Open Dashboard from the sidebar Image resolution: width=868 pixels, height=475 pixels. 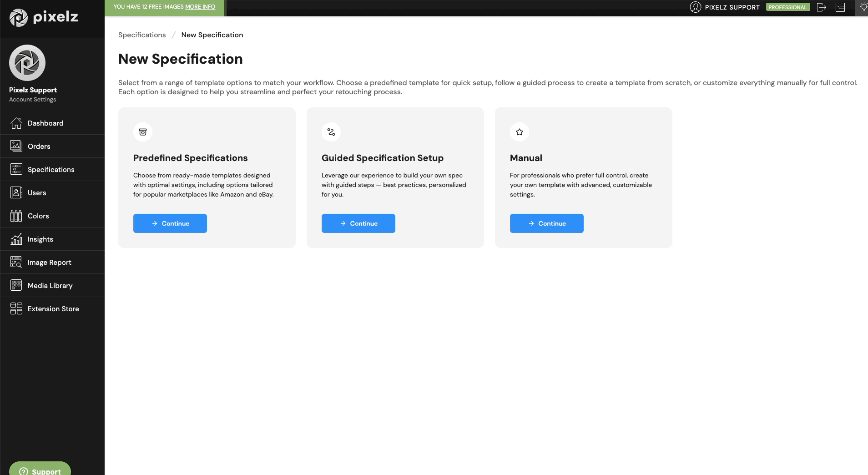pos(52,123)
